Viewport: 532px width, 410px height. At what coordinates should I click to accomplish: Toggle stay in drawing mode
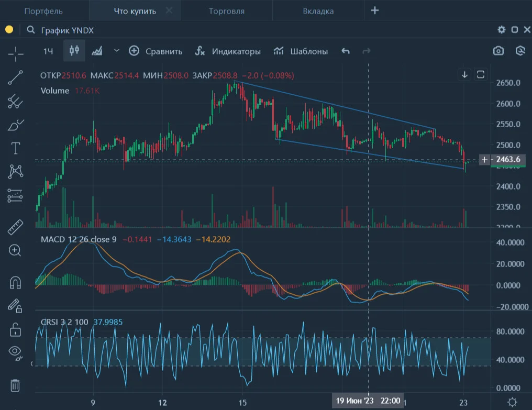(x=16, y=306)
